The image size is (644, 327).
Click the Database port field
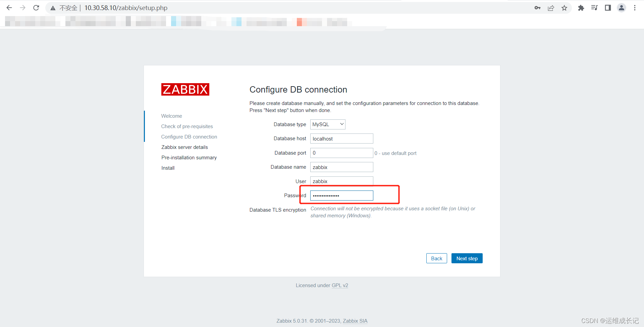[341, 153]
